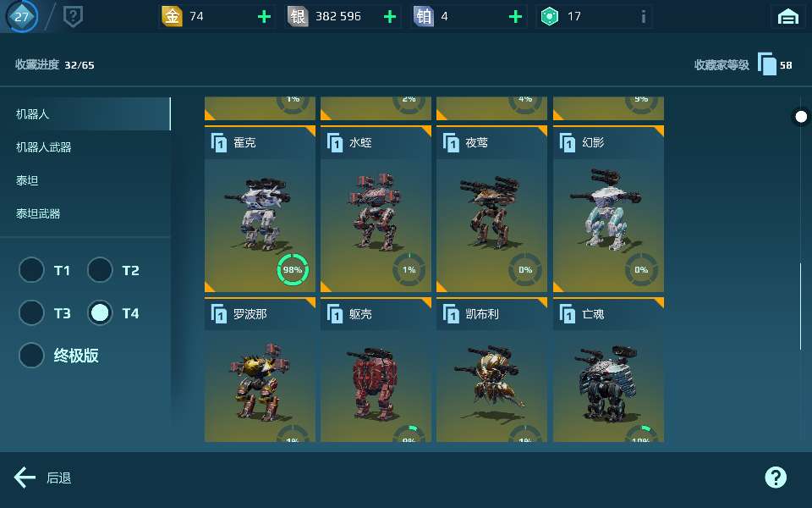Click the collector level cards icon
812x508 pixels.
(767, 64)
